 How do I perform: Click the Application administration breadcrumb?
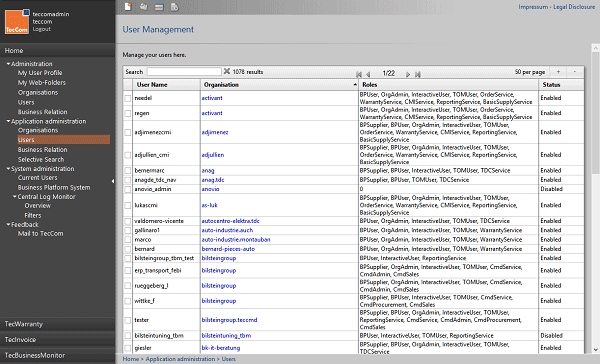[x=180, y=359]
